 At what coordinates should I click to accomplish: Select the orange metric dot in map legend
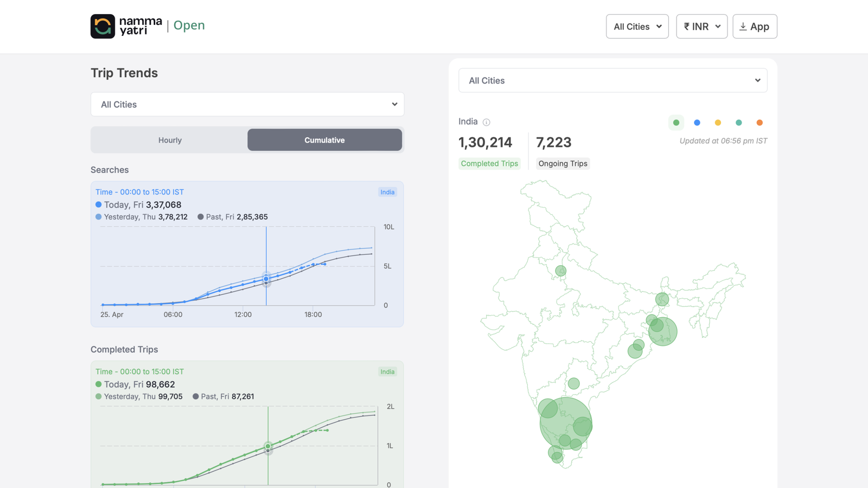[x=759, y=123]
